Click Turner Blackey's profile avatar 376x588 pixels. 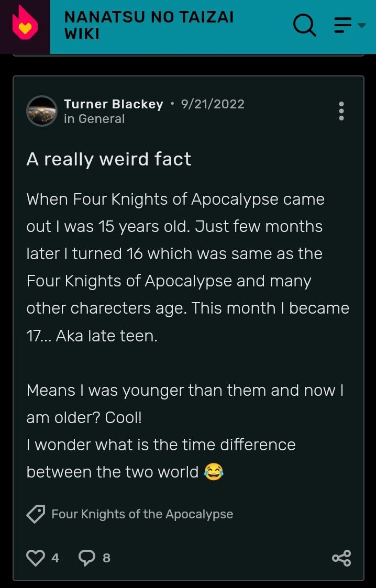coord(42,111)
